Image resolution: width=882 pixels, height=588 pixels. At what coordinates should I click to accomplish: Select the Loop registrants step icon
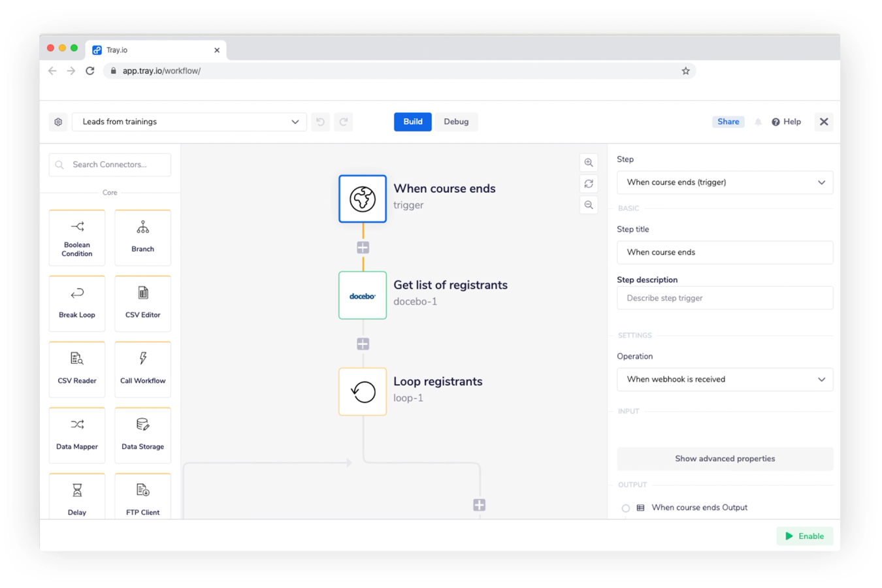click(x=363, y=391)
